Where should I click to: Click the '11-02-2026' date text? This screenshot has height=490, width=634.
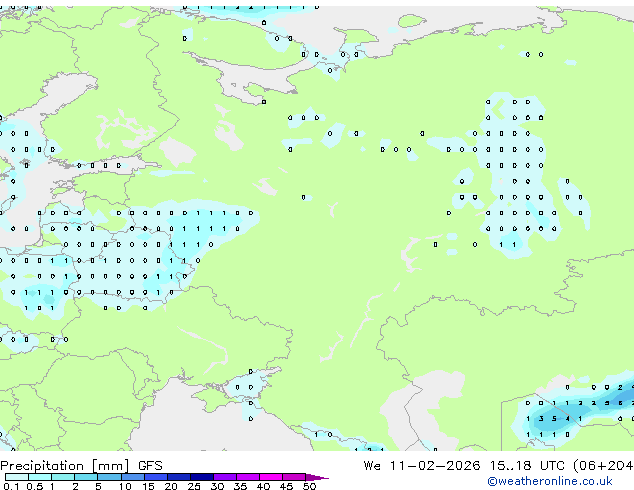pos(435,466)
